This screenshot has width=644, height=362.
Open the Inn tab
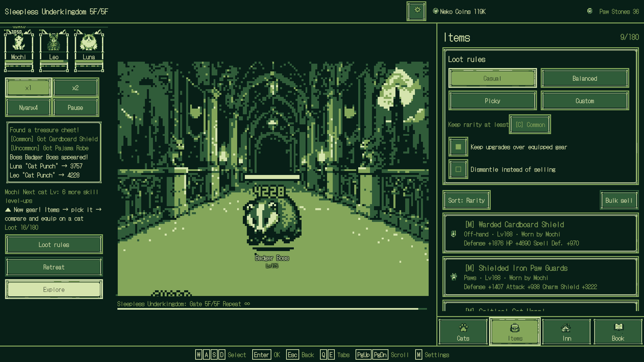(567, 332)
